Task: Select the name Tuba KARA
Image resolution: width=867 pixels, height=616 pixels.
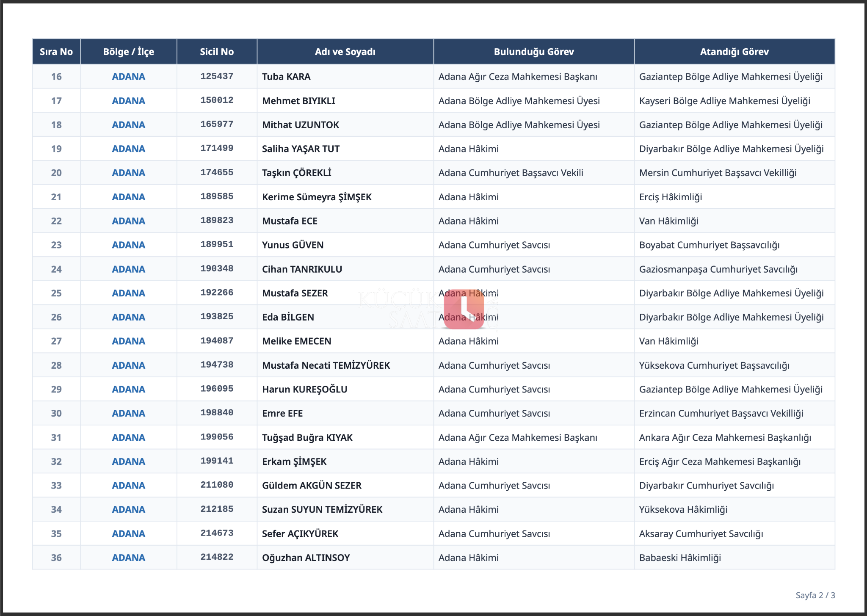Action: (286, 77)
